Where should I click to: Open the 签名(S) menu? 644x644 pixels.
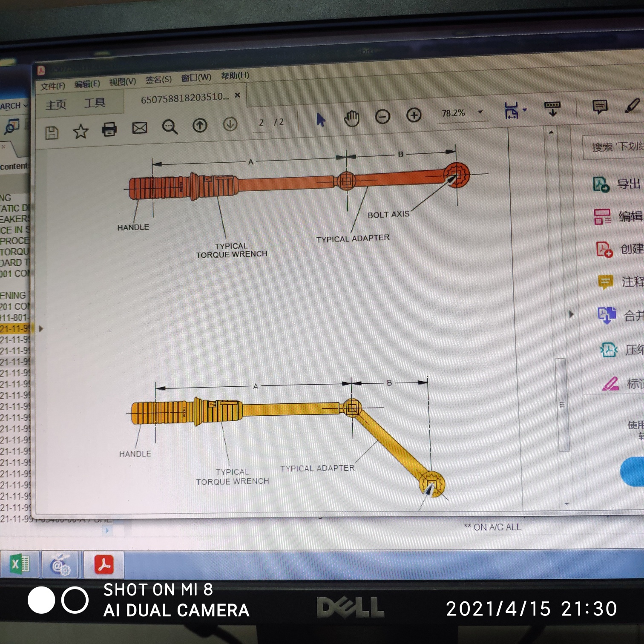pyautogui.click(x=158, y=80)
